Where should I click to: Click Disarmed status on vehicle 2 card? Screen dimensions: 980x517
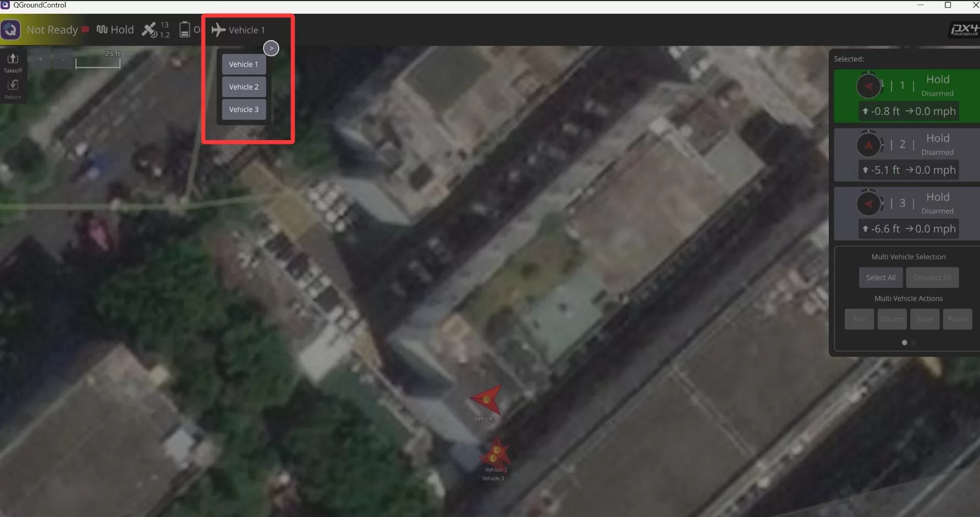pos(937,152)
